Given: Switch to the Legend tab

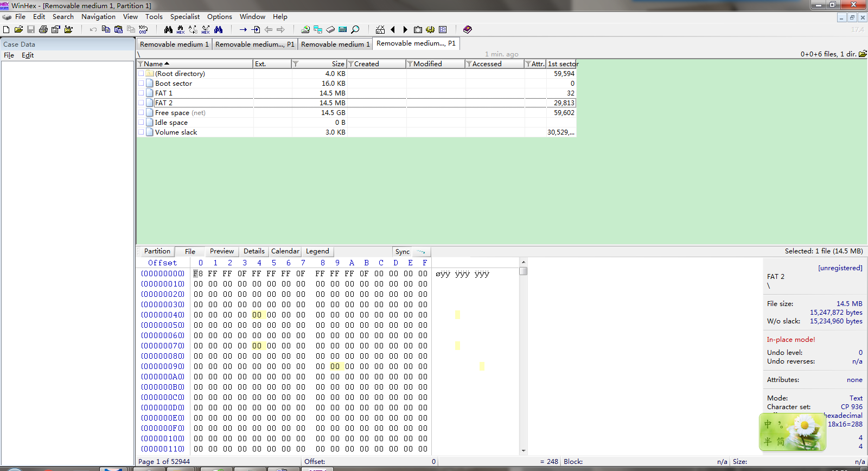Looking at the screenshot, I should 317,251.
